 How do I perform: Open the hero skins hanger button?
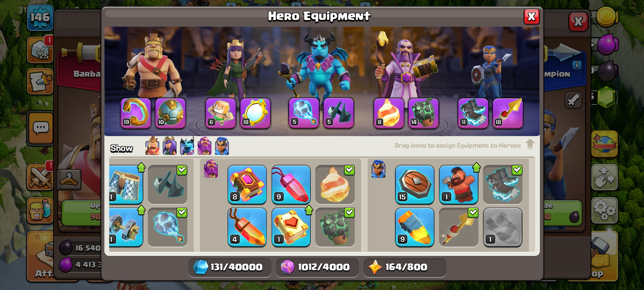pos(69,180)
